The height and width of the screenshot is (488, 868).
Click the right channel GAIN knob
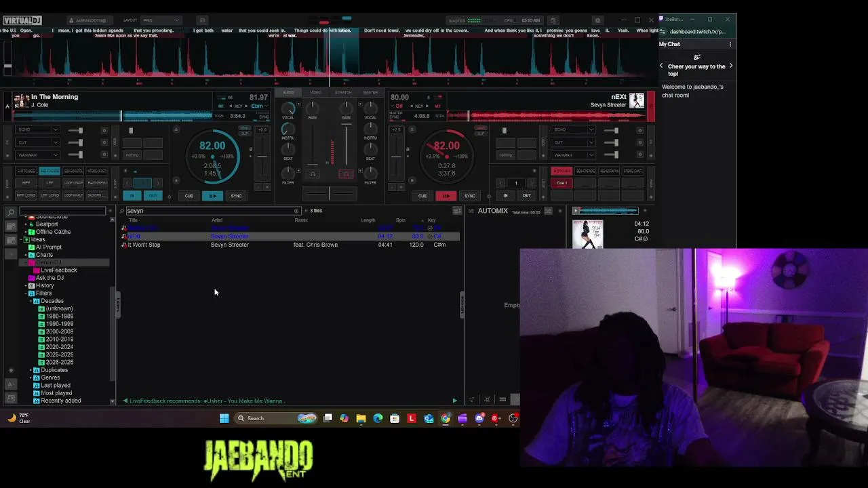[346, 108]
